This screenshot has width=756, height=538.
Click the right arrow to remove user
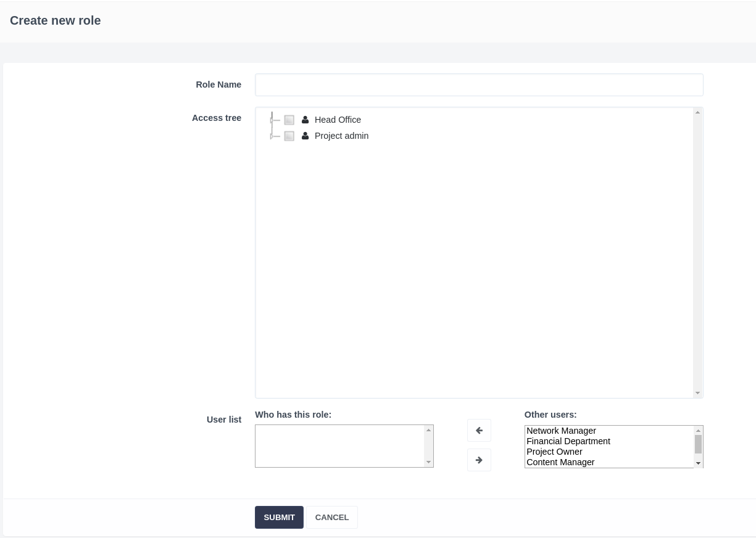[479, 460]
